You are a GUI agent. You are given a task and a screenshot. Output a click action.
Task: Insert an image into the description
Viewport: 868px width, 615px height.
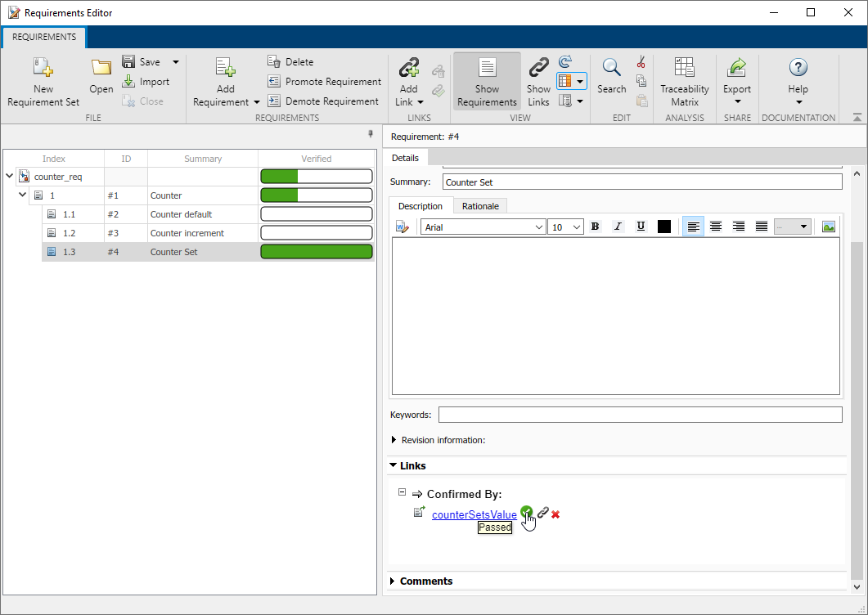click(x=828, y=227)
